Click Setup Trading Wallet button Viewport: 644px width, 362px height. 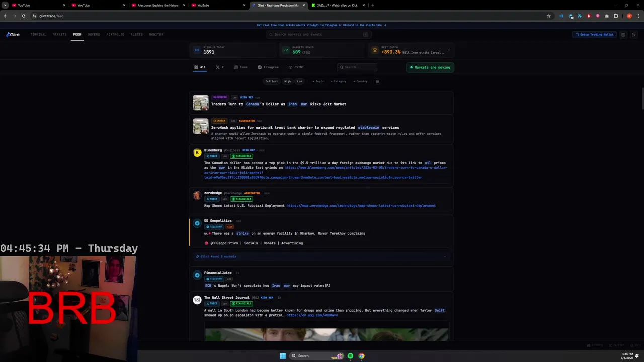coord(594,35)
